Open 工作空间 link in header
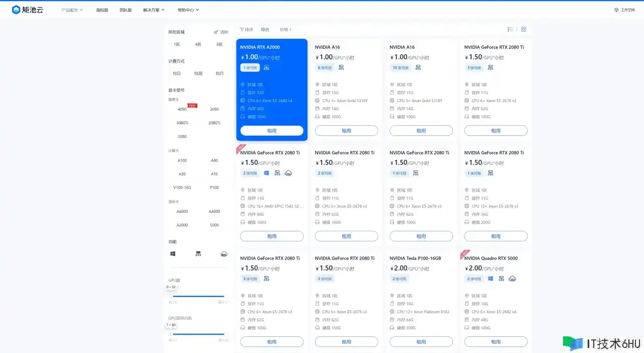The height and width of the screenshot is (353, 644). (628, 10)
